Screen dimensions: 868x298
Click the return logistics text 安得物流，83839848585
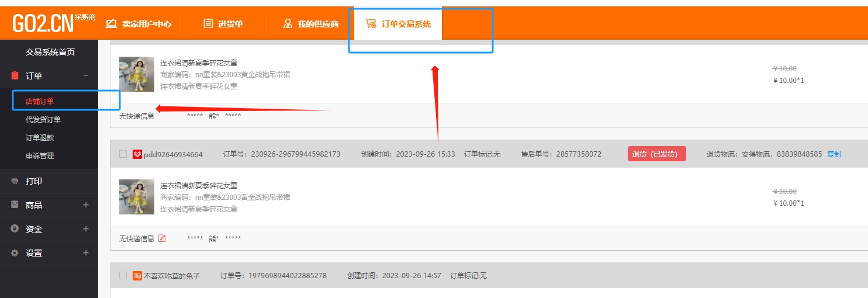782,154
